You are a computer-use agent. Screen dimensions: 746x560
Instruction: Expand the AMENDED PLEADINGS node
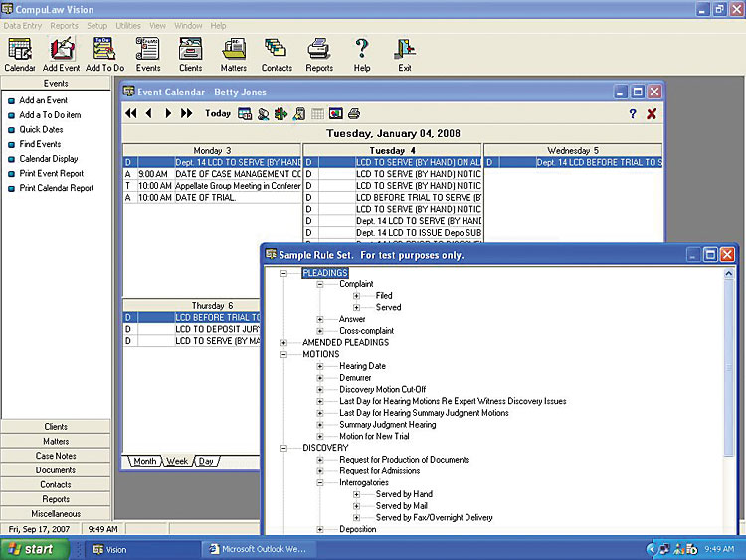(284, 343)
